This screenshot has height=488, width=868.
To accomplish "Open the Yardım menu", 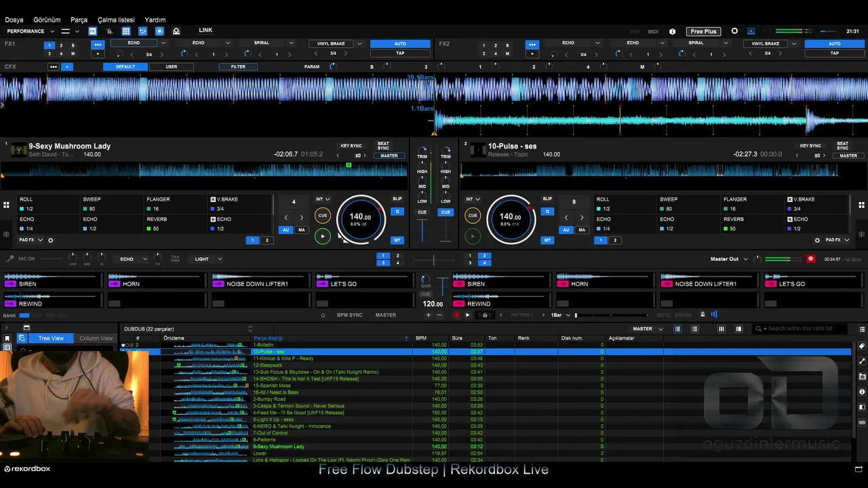I will pyautogui.click(x=155, y=20).
